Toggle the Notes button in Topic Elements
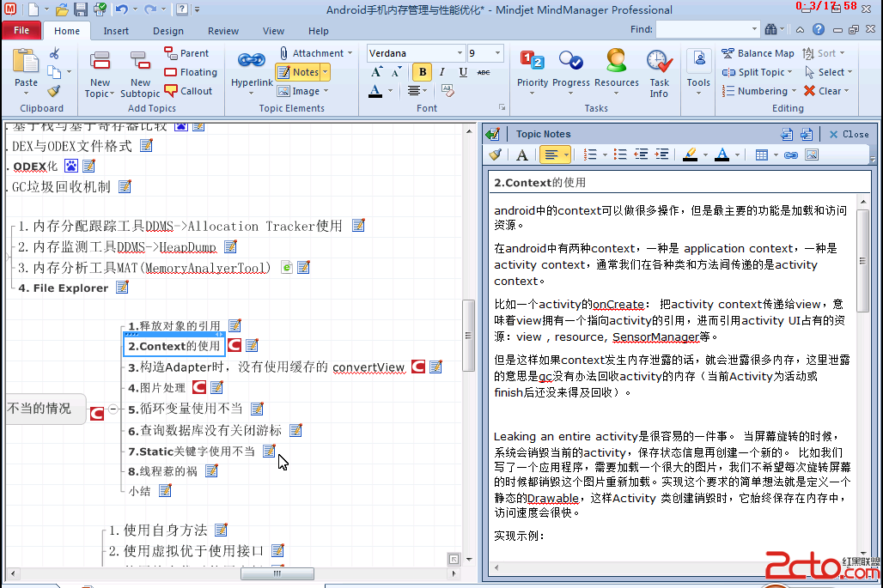Image resolution: width=883 pixels, height=588 pixels. tap(298, 72)
